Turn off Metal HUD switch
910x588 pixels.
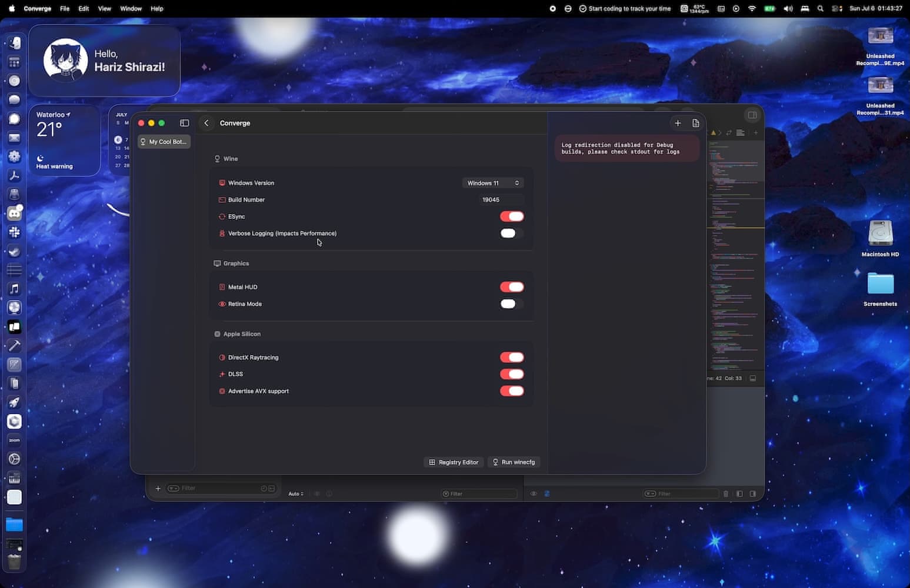pyautogui.click(x=512, y=287)
